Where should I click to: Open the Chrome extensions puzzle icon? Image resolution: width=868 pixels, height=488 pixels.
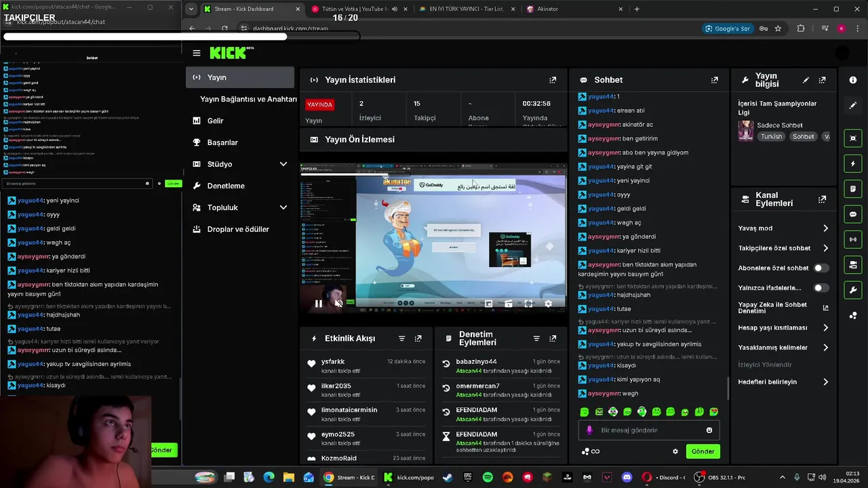click(x=801, y=28)
